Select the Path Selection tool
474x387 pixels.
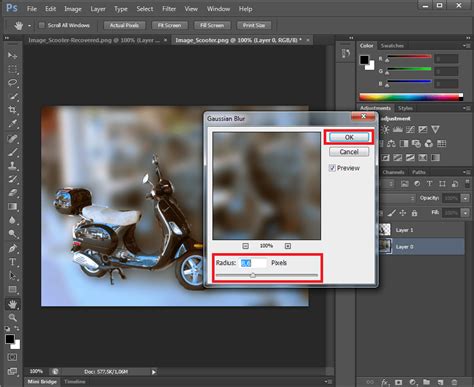(x=12, y=276)
